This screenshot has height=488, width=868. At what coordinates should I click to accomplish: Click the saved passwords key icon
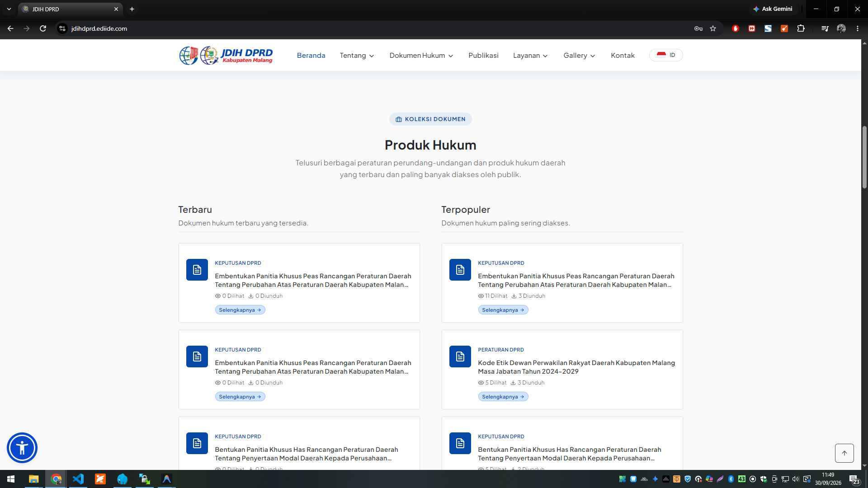click(698, 28)
